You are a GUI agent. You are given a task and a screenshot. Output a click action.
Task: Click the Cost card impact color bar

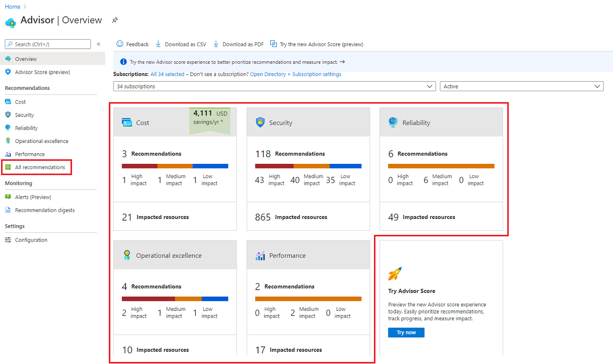(175, 166)
